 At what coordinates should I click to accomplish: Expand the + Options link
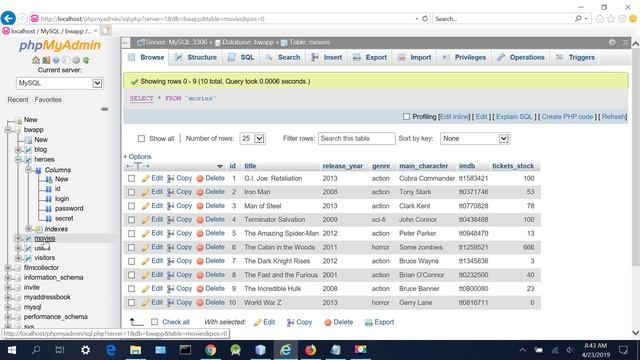tap(138, 157)
